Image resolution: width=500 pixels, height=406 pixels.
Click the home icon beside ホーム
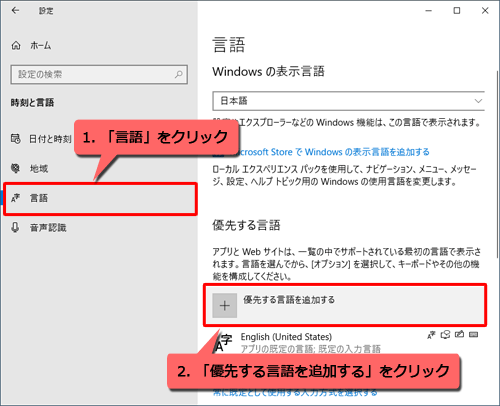point(16,45)
